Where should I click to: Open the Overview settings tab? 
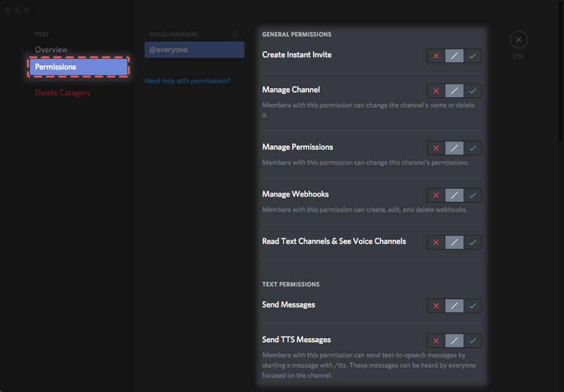click(x=52, y=50)
